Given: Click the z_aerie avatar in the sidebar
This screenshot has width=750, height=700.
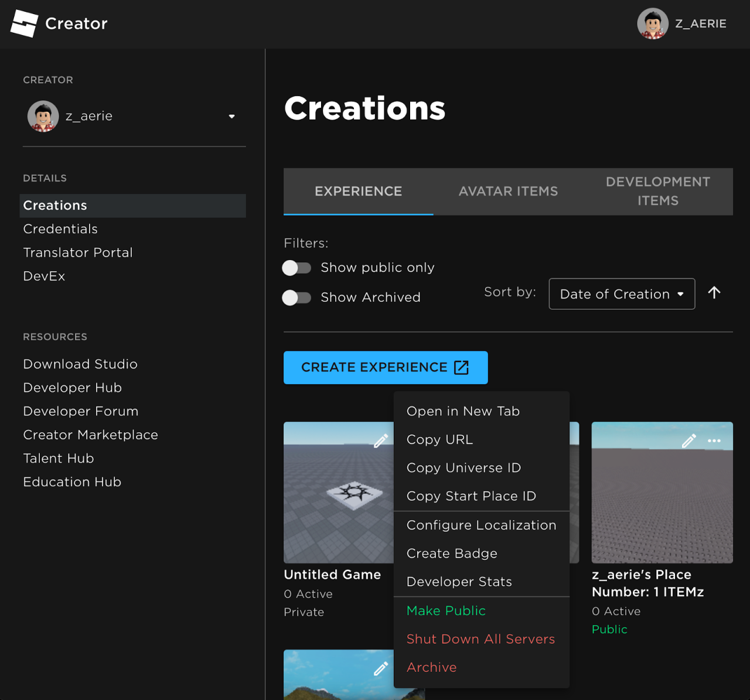Looking at the screenshot, I should [42, 116].
